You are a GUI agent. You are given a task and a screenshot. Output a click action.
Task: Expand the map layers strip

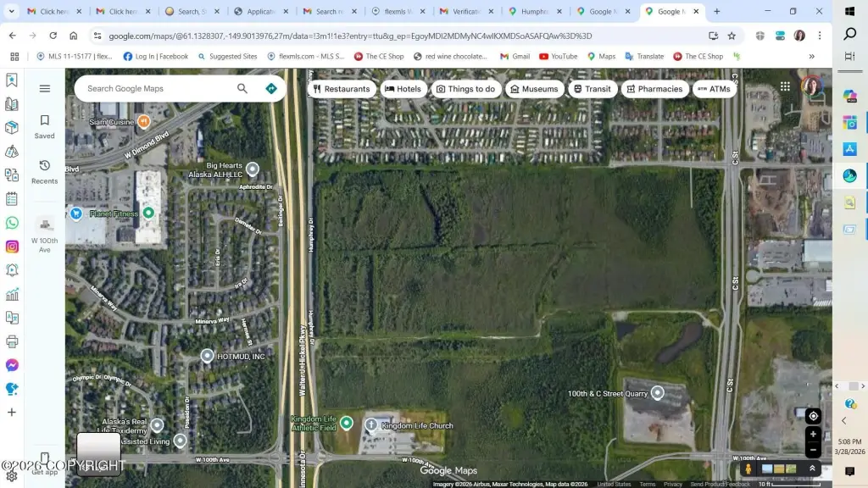pos(811,469)
